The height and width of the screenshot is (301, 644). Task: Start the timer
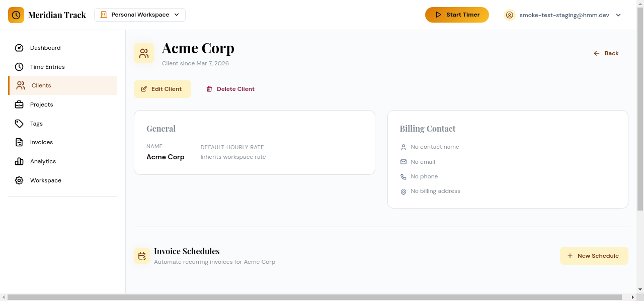pyautogui.click(x=456, y=15)
